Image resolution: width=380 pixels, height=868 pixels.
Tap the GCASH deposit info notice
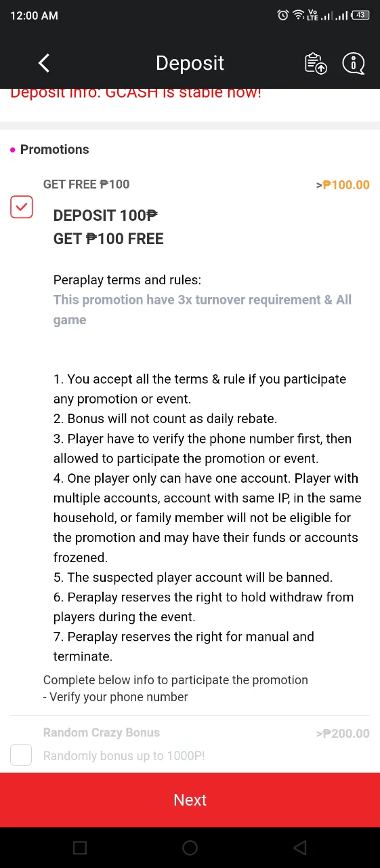pyautogui.click(x=135, y=93)
